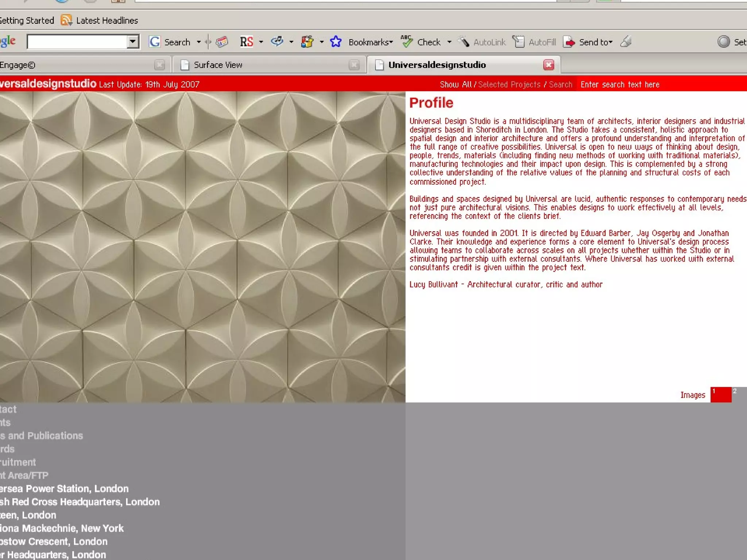Click the blue Bookmarks star icon
Screen dimensions: 747x560
(x=336, y=42)
